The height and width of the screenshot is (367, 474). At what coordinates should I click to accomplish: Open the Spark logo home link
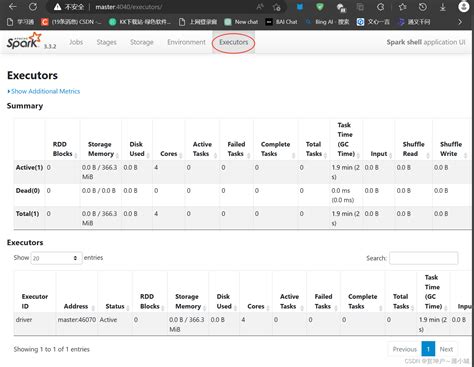pos(24,41)
